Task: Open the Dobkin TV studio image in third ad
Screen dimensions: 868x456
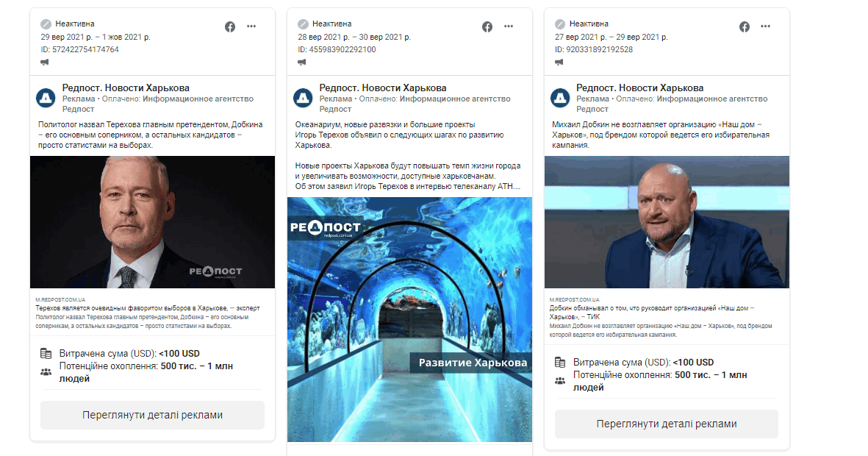Action: coord(667,221)
